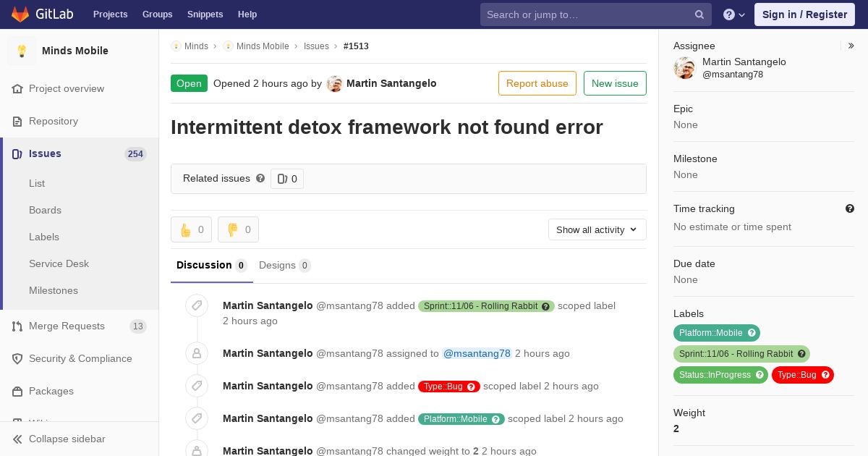Click help icon on Platform::Mobile activity label

pyautogui.click(x=496, y=419)
